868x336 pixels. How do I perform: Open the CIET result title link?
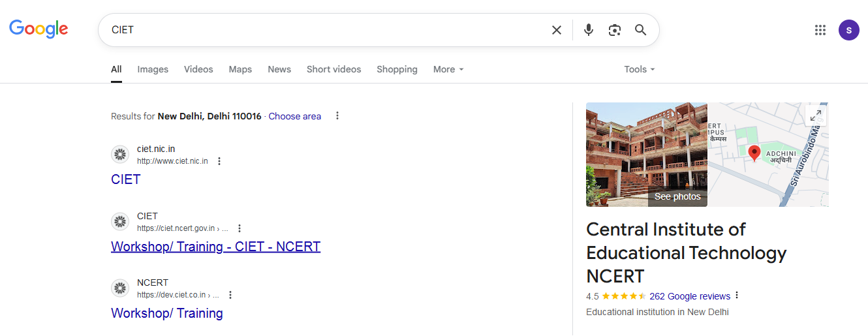click(126, 179)
